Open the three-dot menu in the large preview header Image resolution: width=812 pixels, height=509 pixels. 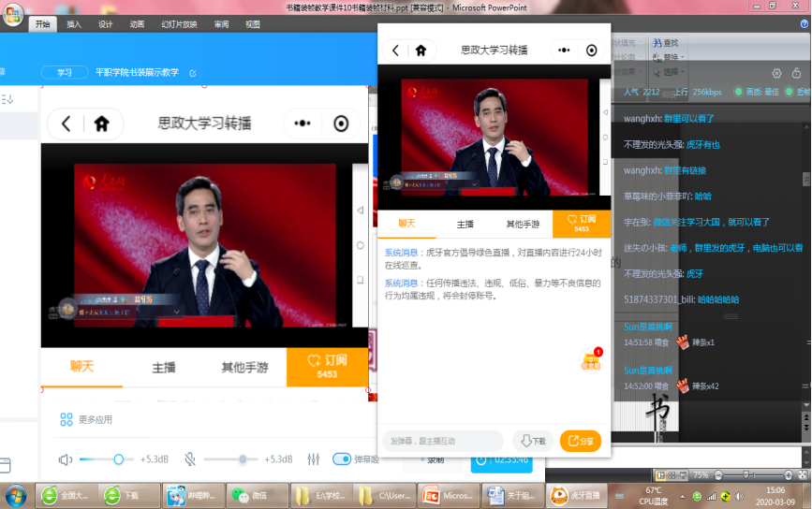click(x=303, y=124)
